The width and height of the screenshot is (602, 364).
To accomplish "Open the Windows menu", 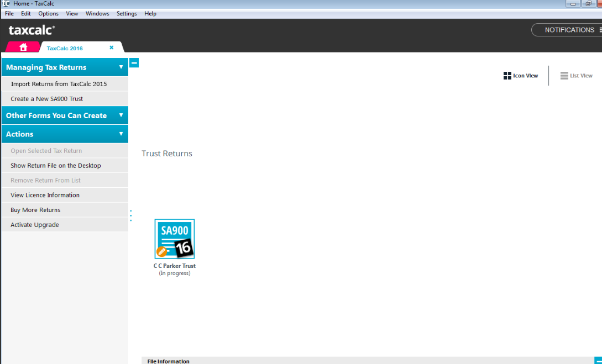I will point(97,13).
